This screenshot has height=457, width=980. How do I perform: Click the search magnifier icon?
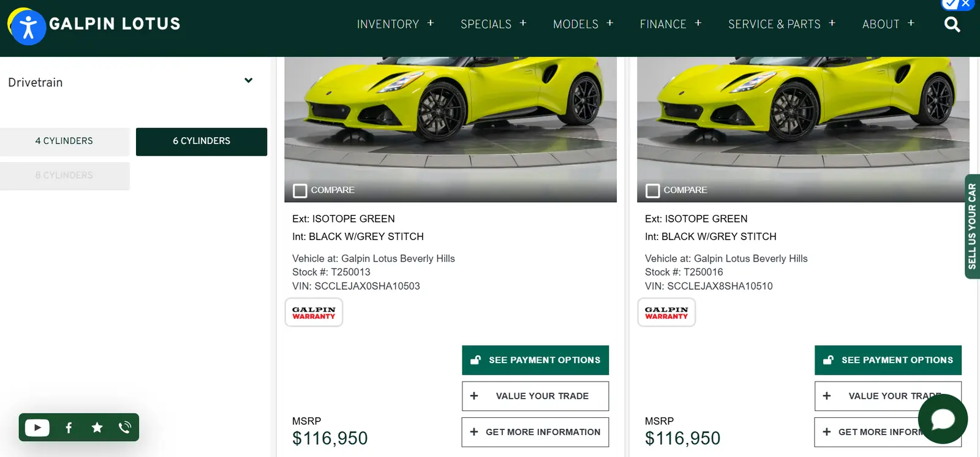pyautogui.click(x=952, y=25)
